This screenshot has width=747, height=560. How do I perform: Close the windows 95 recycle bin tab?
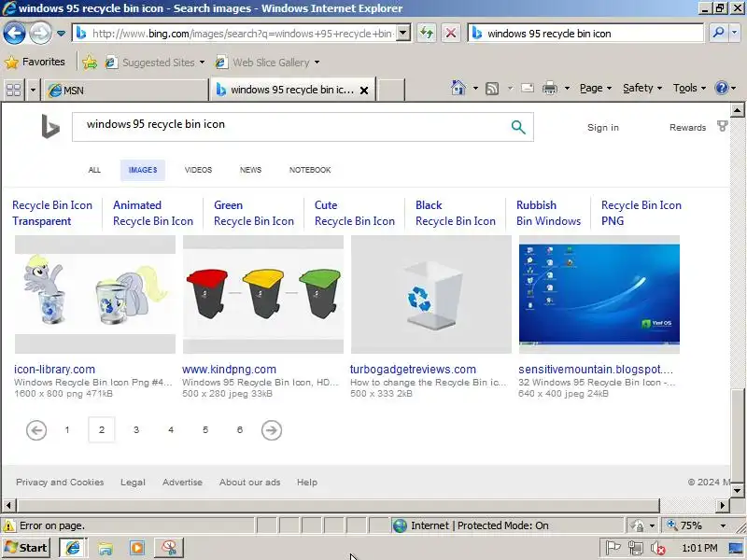point(364,90)
